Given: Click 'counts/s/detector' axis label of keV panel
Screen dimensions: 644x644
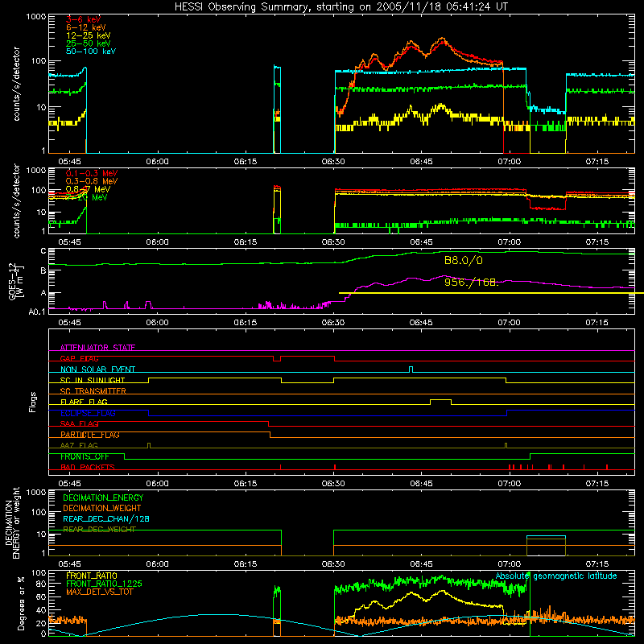Looking at the screenshot, I should pyautogui.click(x=16, y=84).
